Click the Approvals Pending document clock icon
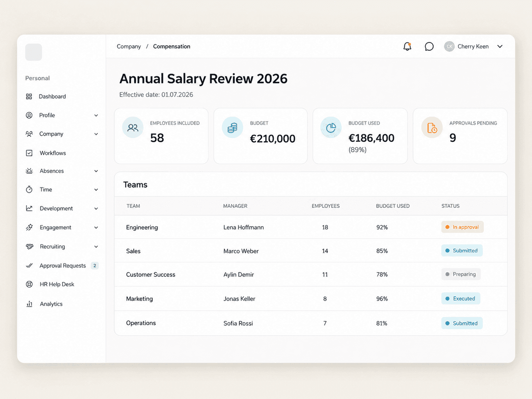 (432, 128)
